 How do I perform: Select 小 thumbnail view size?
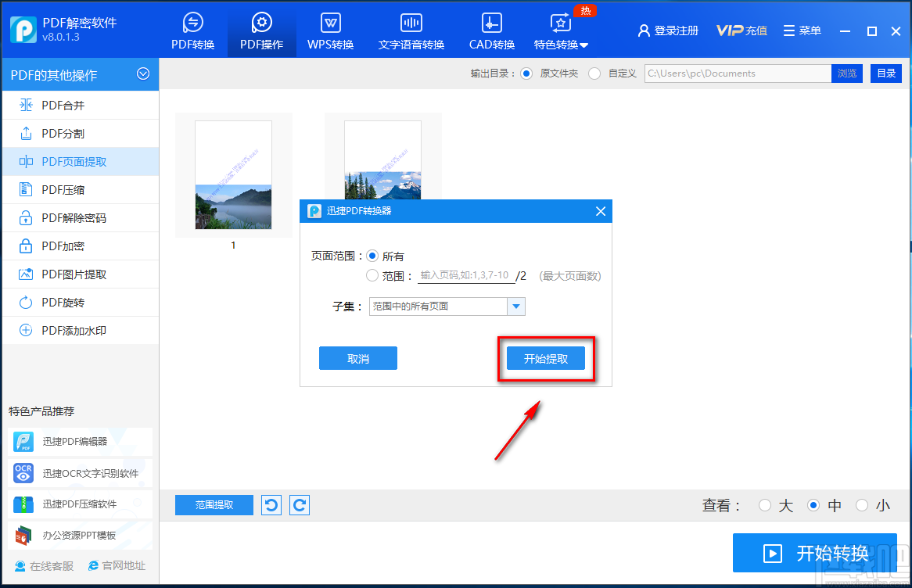(861, 505)
